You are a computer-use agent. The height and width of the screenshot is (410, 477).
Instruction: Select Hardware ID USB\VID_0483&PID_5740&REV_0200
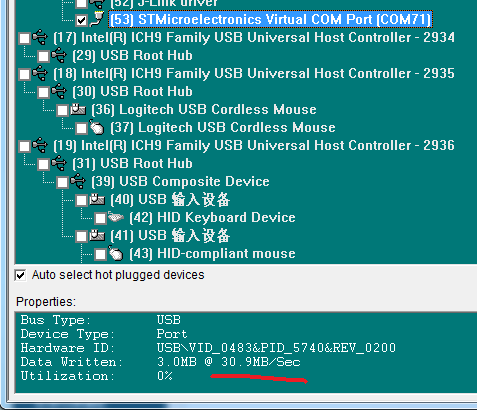coord(276,348)
